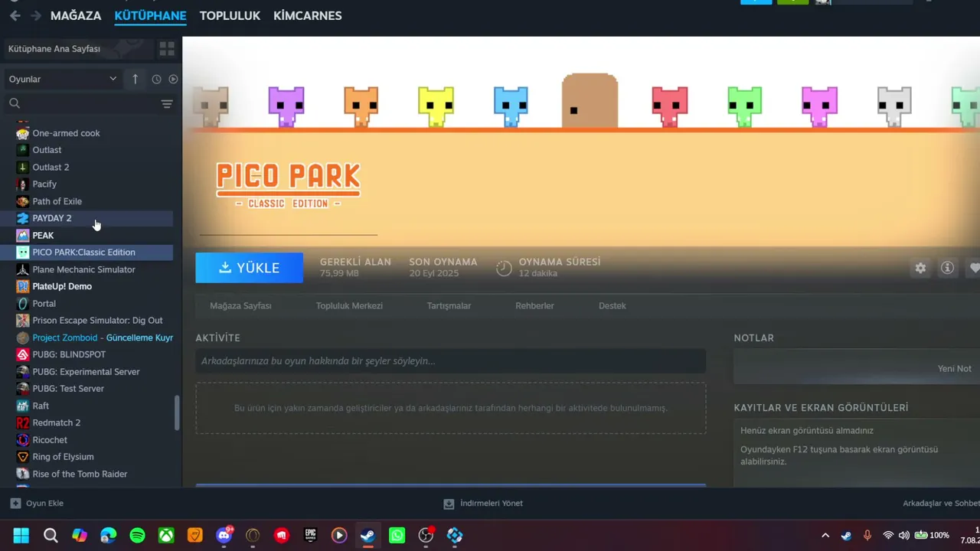The image size is (980, 551).
Task: Open Epic Games Launcher from taskbar
Action: [x=310, y=536]
